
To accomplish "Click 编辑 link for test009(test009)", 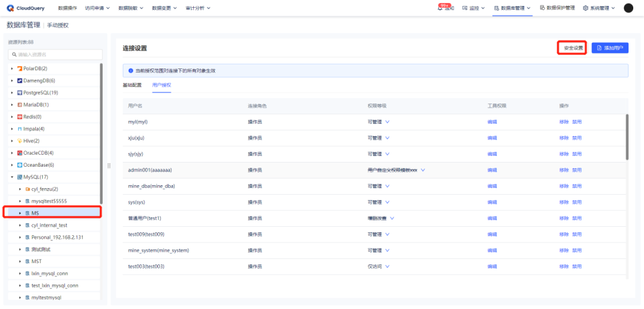I will pyautogui.click(x=492, y=235).
